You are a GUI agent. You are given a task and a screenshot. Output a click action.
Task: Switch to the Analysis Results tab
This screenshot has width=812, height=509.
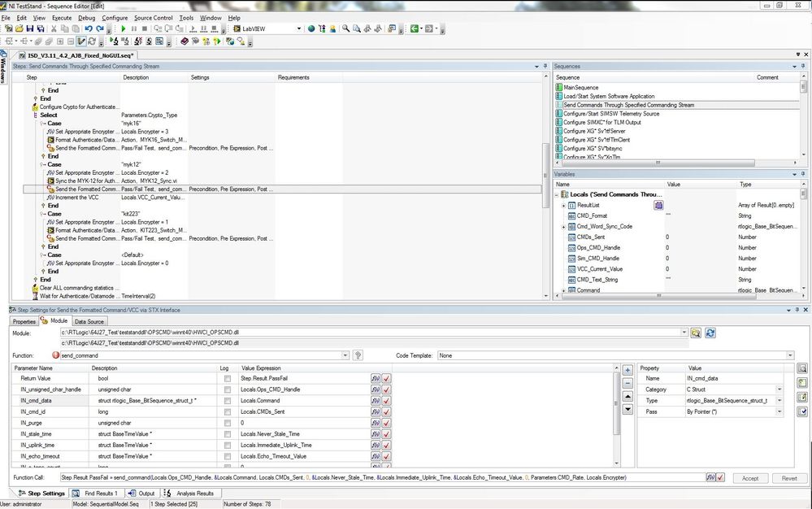190,494
